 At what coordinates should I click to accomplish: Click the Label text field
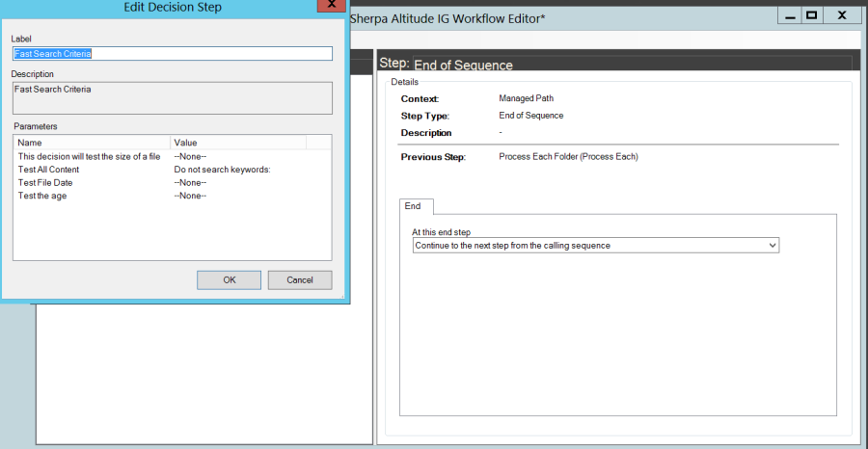tap(172, 54)
